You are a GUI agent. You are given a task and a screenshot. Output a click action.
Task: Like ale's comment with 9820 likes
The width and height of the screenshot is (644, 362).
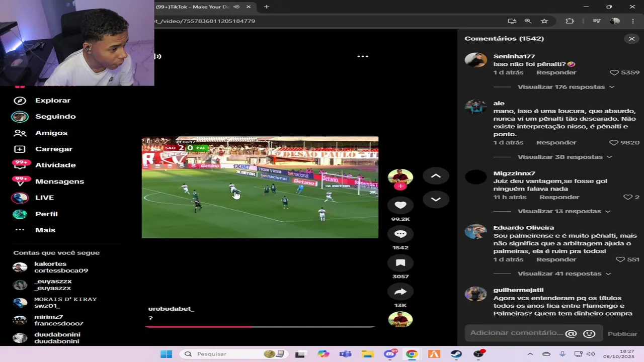[x=614, y=143]
